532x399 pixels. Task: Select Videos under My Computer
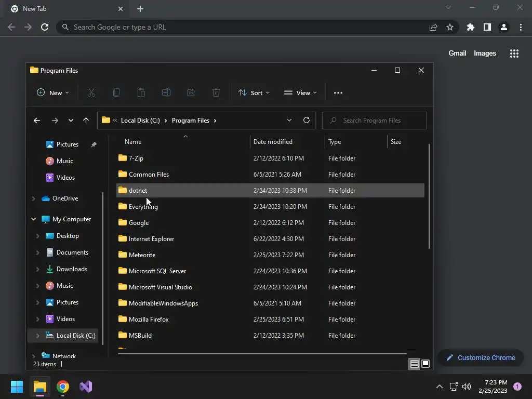click(x=65, y=319)
